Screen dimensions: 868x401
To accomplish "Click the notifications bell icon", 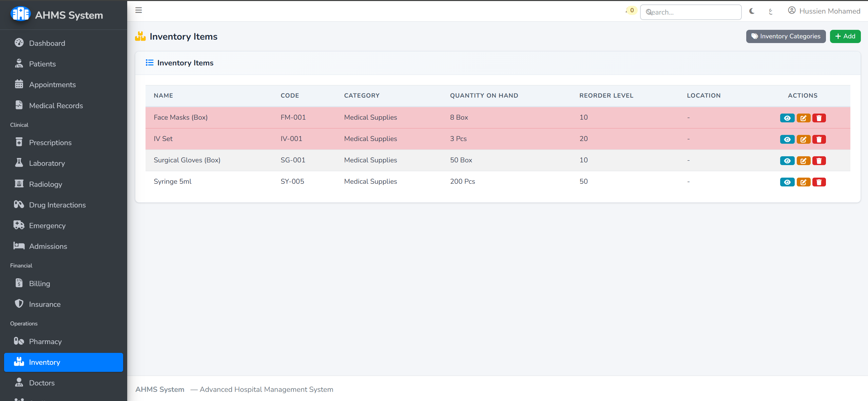I will click(628, 11).
